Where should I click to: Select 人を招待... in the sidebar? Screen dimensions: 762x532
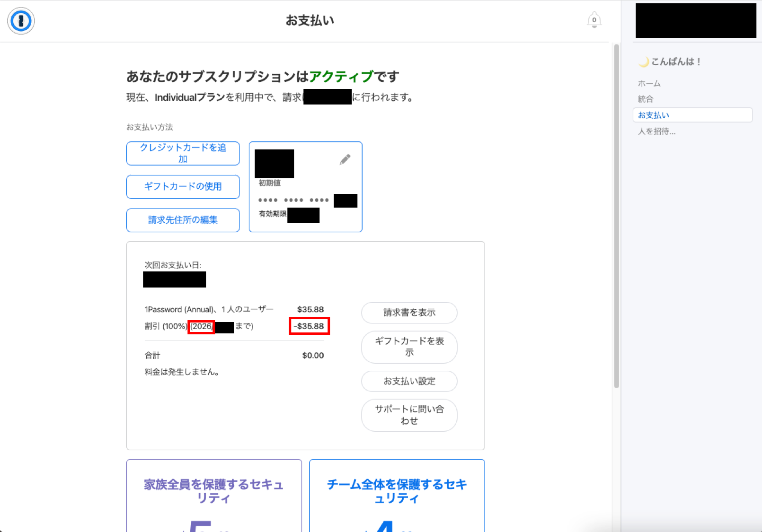coord(656,131)
